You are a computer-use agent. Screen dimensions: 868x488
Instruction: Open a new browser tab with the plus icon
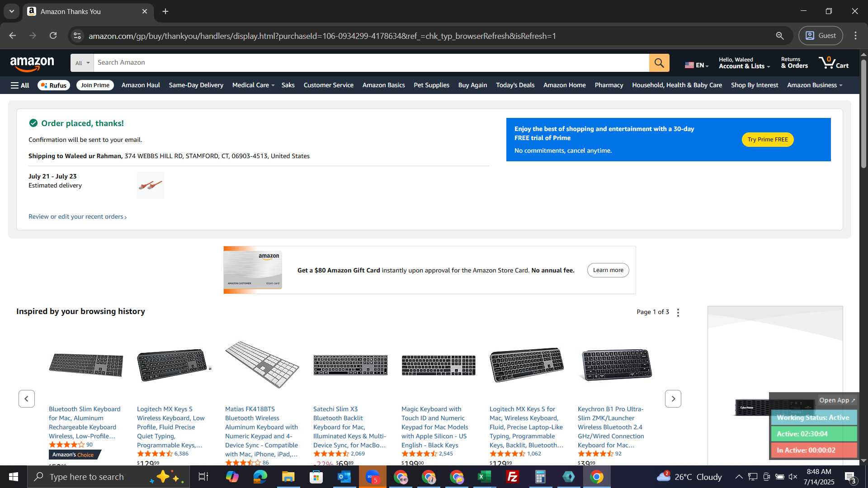tap(165, 11)
